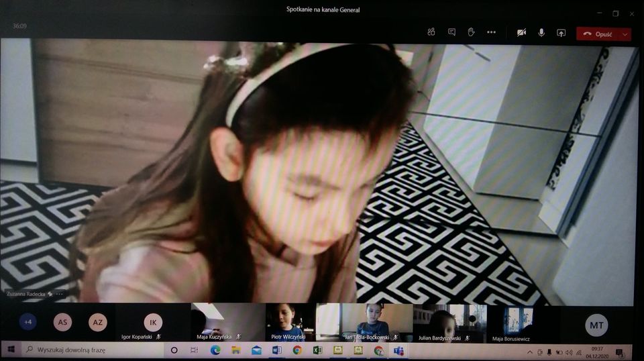644x361 pixels.
Task: Open options next to Zuzanna Radecka name
Action: pos(60,294)
